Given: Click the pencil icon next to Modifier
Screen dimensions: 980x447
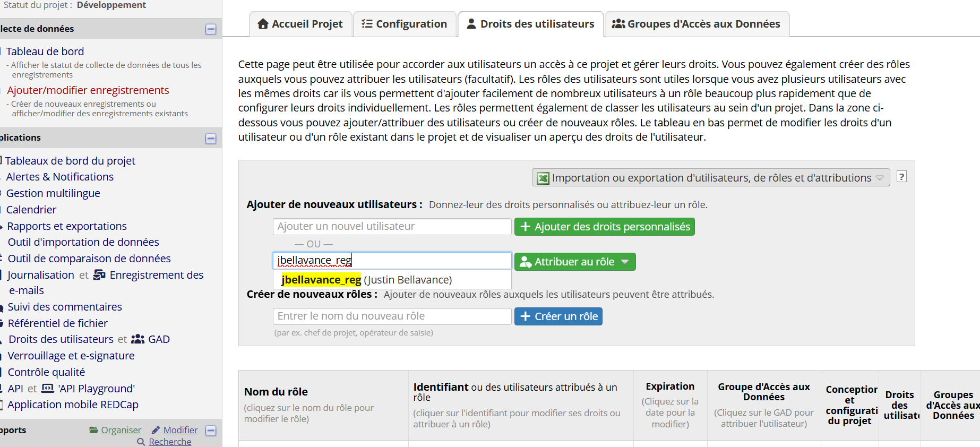Looking at the screenshot, I should (156, 430).
